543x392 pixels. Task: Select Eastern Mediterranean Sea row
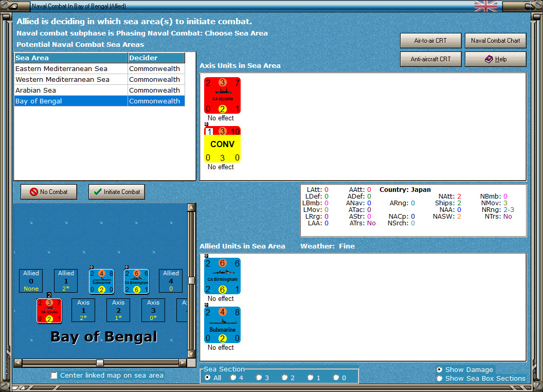[99, 68]
